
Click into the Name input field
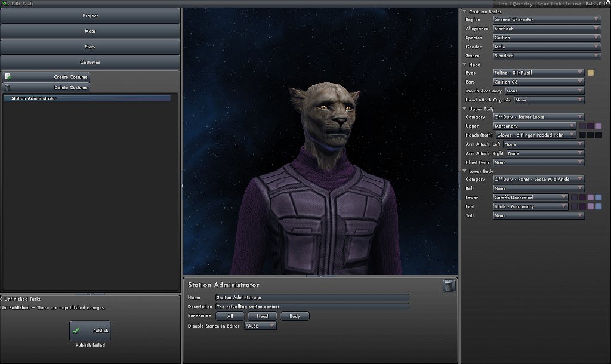click(312, 297)
